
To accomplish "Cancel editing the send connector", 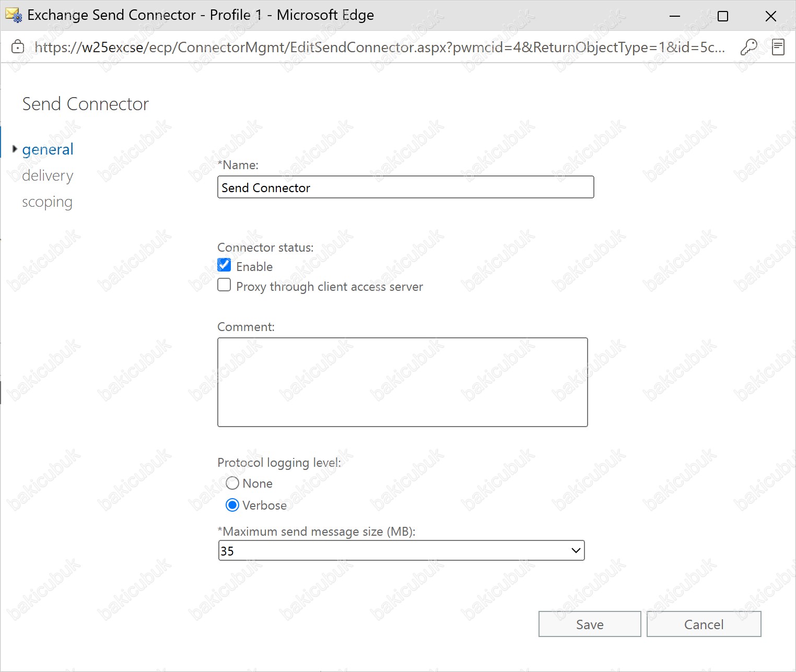I will click(704, 624).
